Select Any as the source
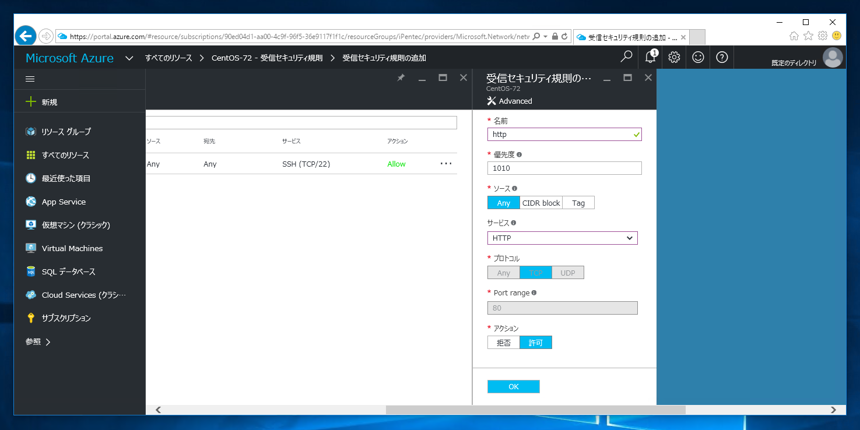 (503, 203)
